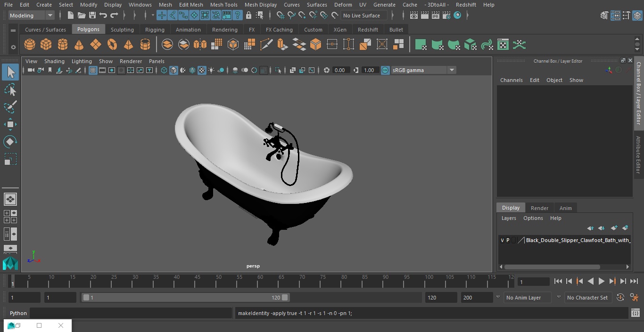
Task: Open the sRGB gamma view transform dropdown
Action: [423, 70]
